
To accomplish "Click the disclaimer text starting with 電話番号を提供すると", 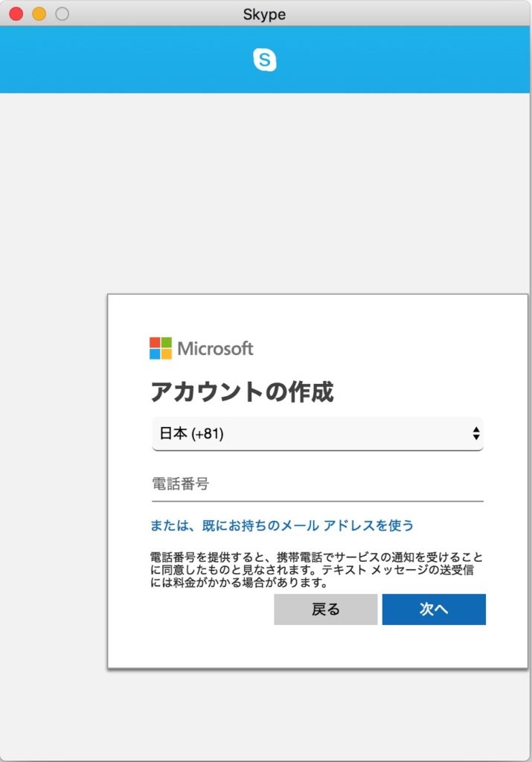I will 316,569.
